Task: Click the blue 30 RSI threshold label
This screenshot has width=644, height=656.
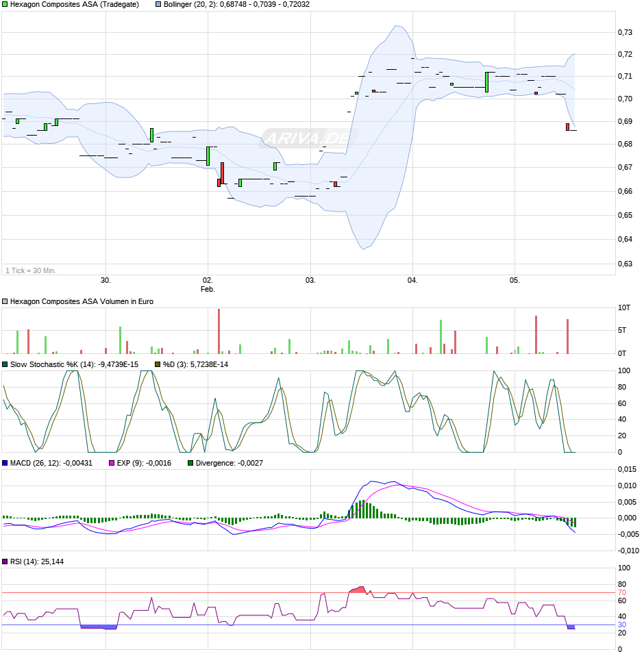Action: coord(622,625)
